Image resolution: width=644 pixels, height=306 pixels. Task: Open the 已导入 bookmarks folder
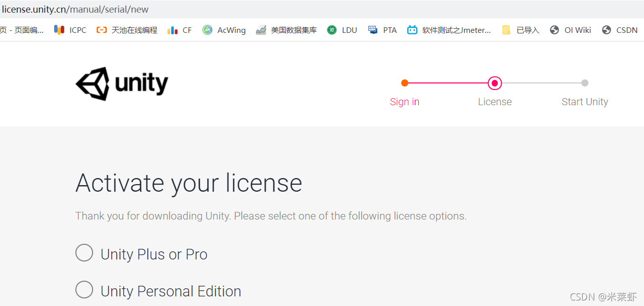521,30
